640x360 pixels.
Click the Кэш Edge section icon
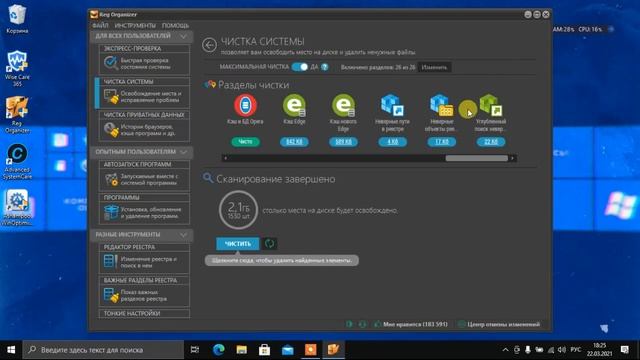click(x=294, y=105)
